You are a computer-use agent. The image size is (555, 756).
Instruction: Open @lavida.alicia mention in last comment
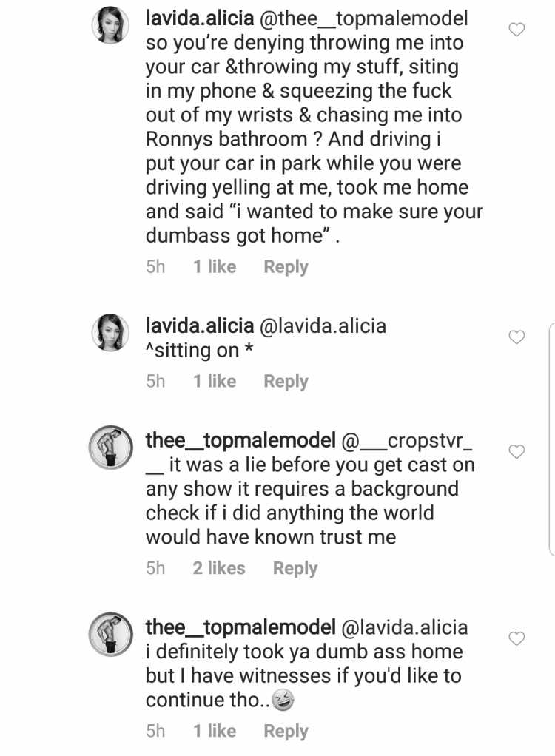(405, 628)
